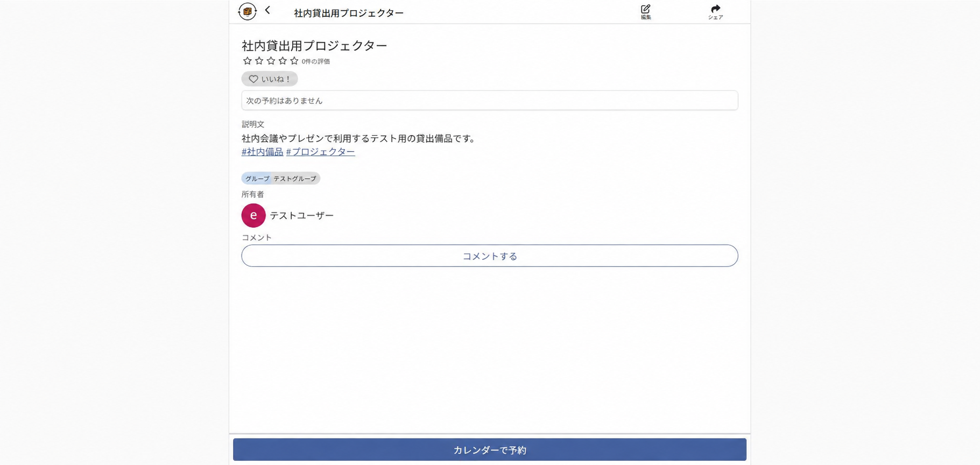
Task: Select the third rating star
Action: point(271,61)
